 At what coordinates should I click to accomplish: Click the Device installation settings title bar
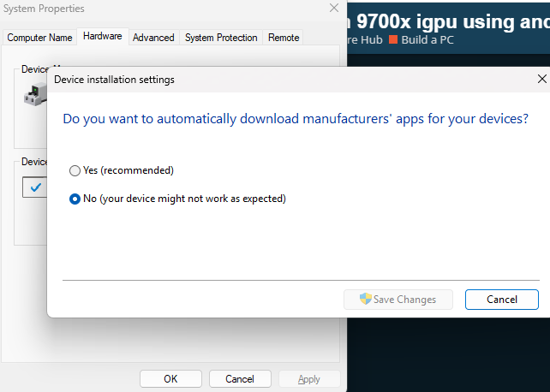tap(257, 79)
